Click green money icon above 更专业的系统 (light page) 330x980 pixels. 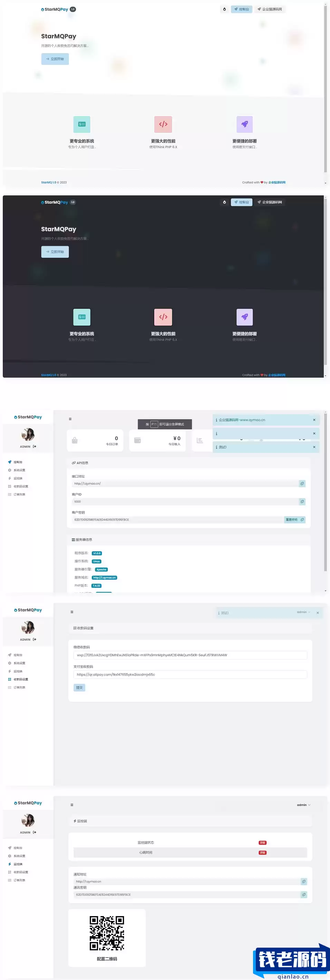[x=82, y=124]
